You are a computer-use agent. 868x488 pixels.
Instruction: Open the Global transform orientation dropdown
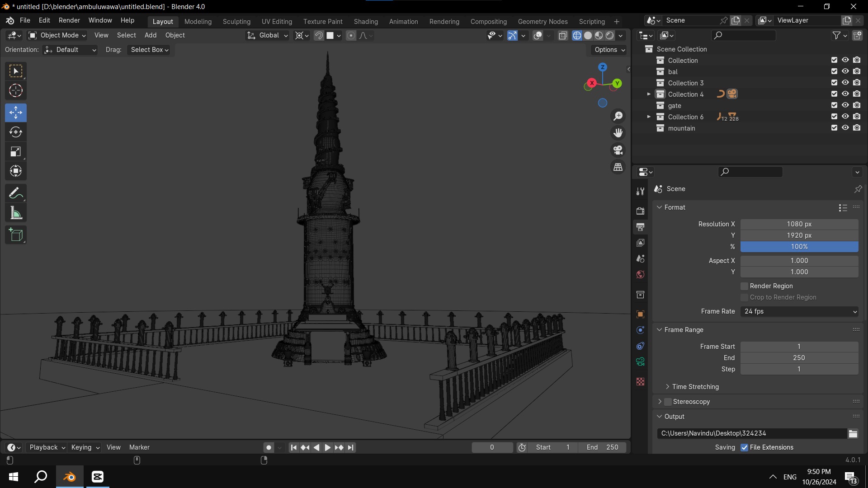(x=267, y=35)
